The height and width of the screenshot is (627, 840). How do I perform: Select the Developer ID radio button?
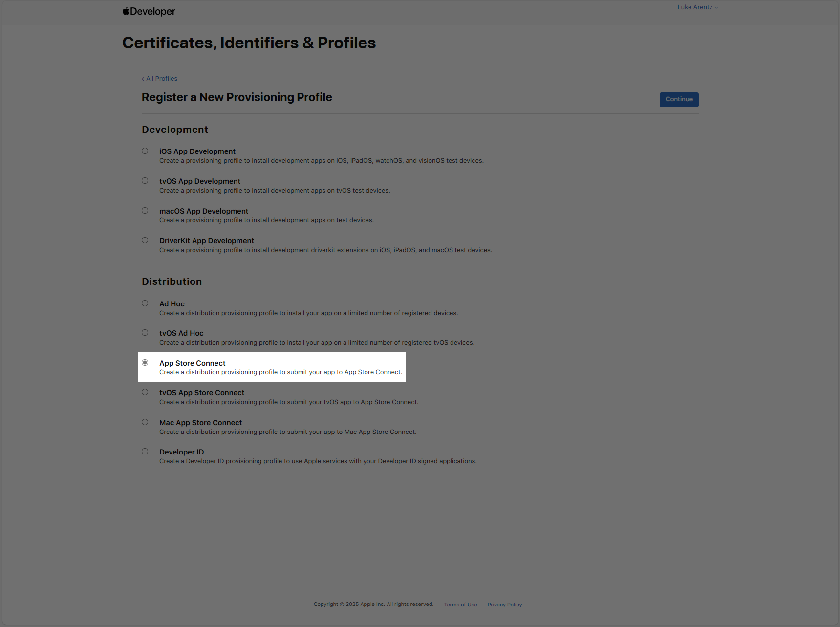(x=145, y=452)
